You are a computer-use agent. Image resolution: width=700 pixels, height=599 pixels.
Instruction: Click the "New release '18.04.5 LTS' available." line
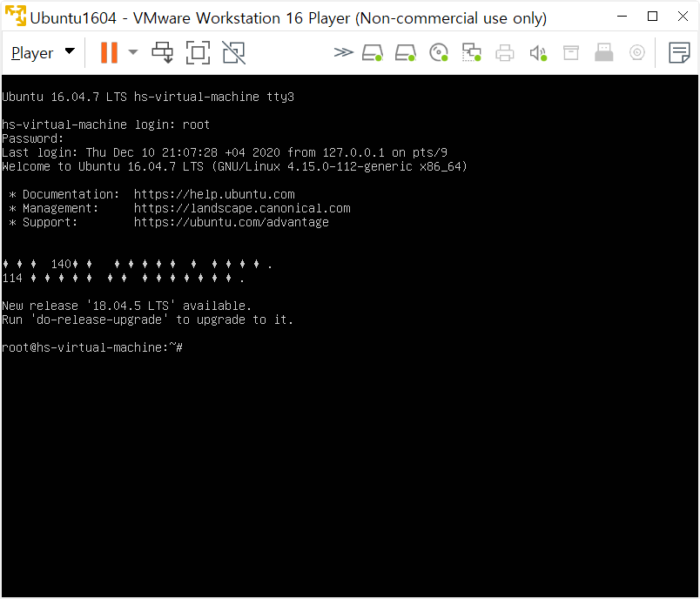[x=127, y=306]
